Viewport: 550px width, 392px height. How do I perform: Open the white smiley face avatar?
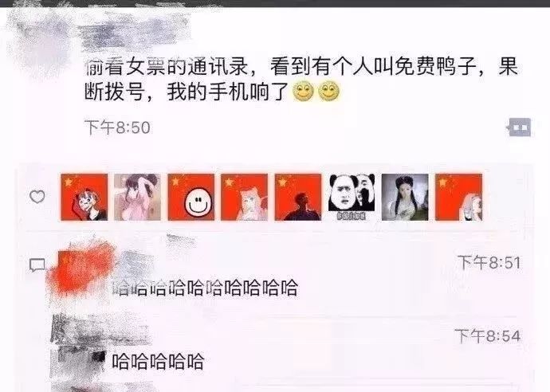(191, 197)
